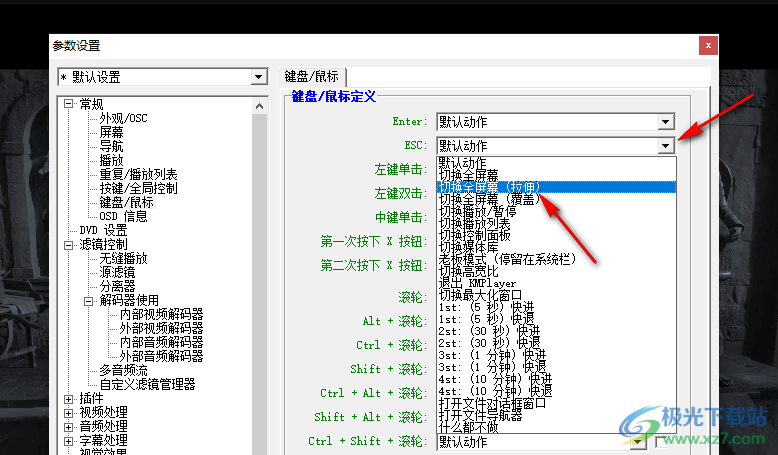Choose 2st: (30 秒) 快退 option

(x=556, y=343)
